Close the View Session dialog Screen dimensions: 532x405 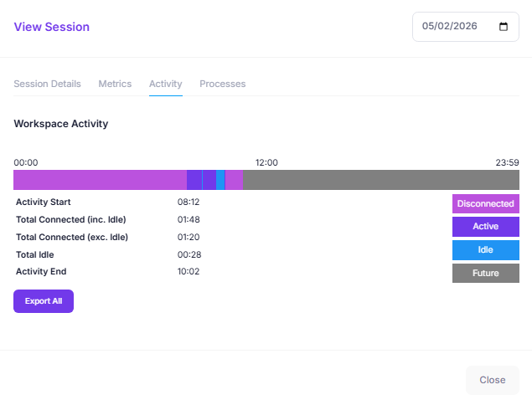(492, 380)
